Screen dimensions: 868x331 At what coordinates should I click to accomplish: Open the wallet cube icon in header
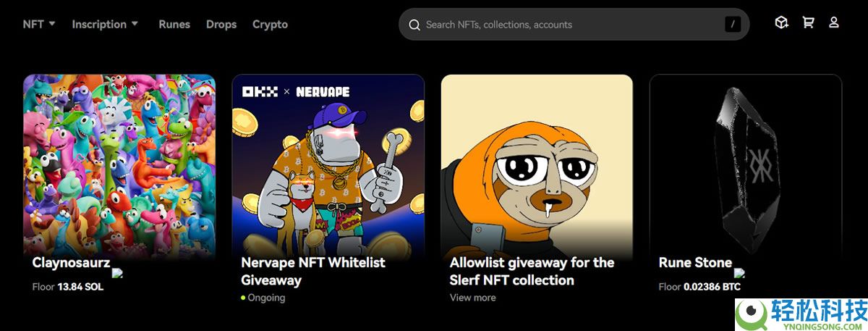pos(781,23)
